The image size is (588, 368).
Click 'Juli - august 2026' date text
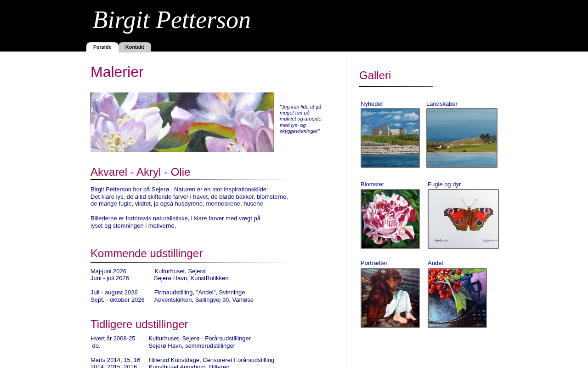pyautogui.click(x=114, y=293)
